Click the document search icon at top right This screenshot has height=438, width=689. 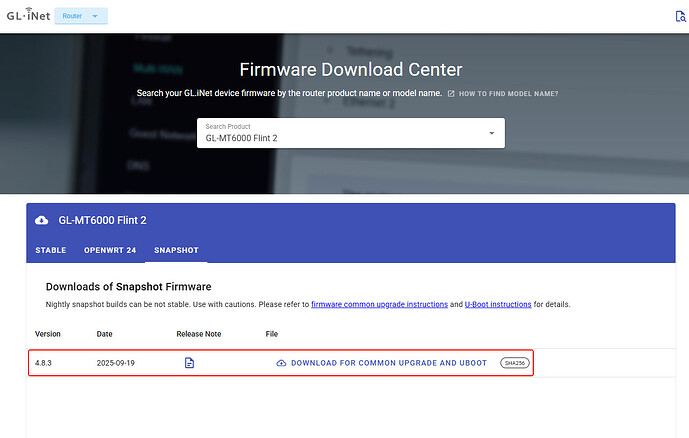click(680, 16)
